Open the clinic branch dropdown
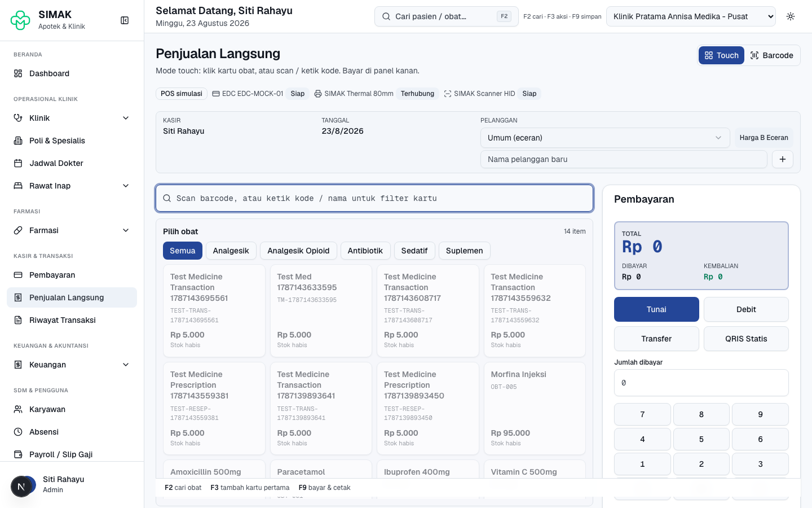812x508 pixels. [691, 16]
